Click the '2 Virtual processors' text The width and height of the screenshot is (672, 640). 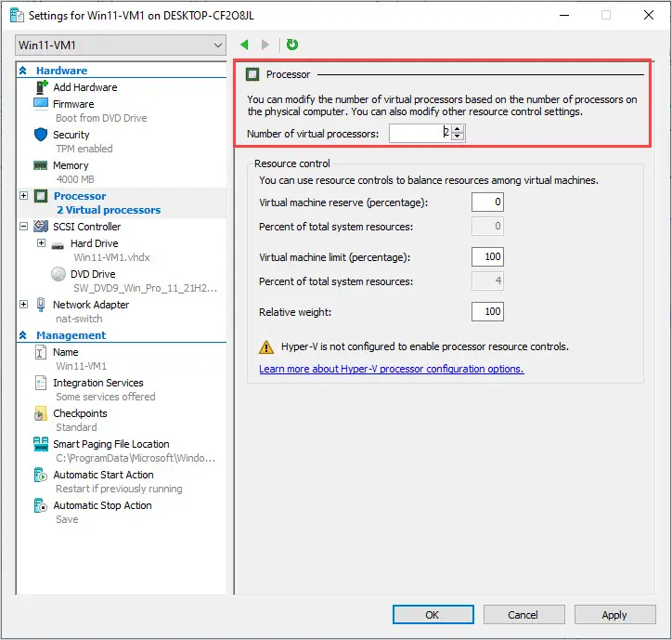tap(109, 210)
